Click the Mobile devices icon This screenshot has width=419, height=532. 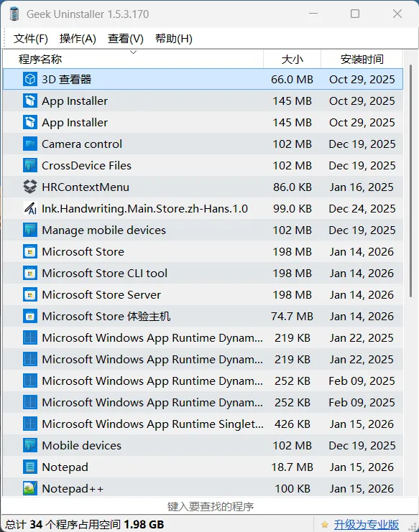[x=30, y=445]
